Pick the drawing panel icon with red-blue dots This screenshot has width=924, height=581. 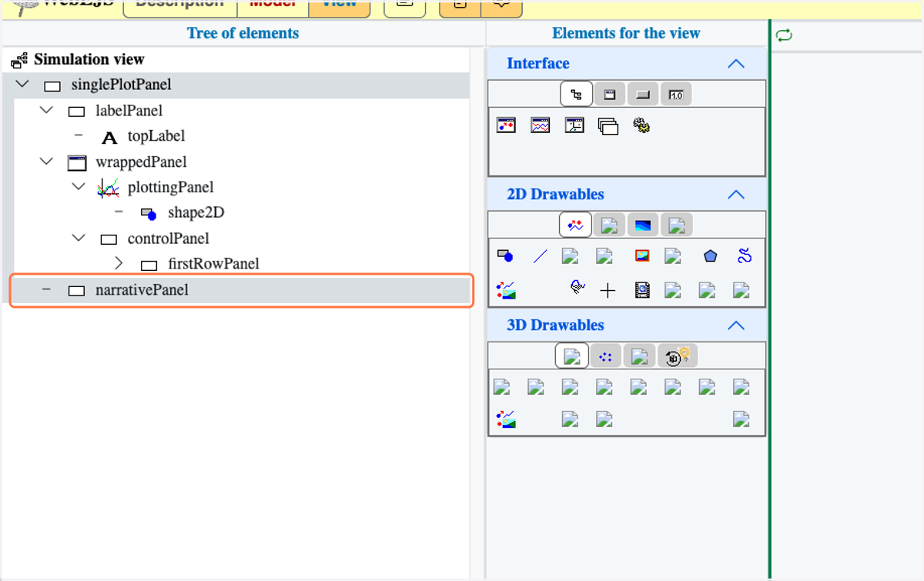[506, 125]
